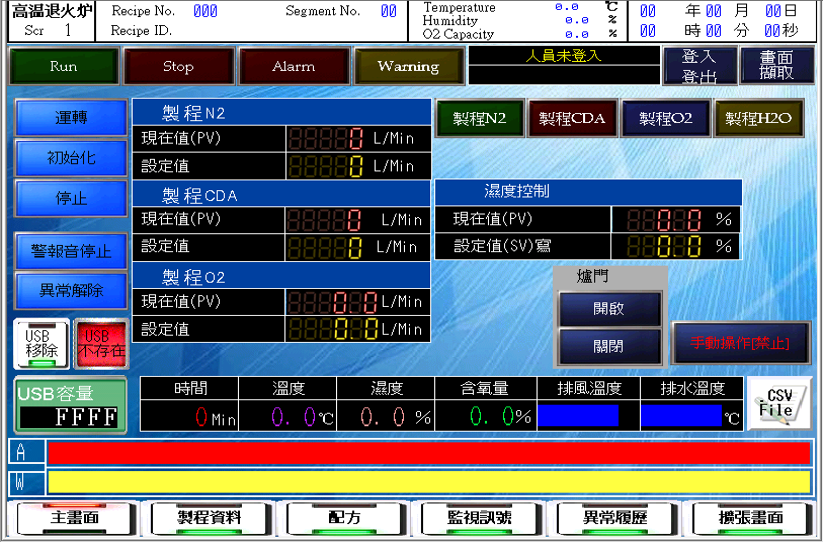Viewport: 823px width, 542px height.
Task: Open the 製程O2 tab
Action: (664, 119)
